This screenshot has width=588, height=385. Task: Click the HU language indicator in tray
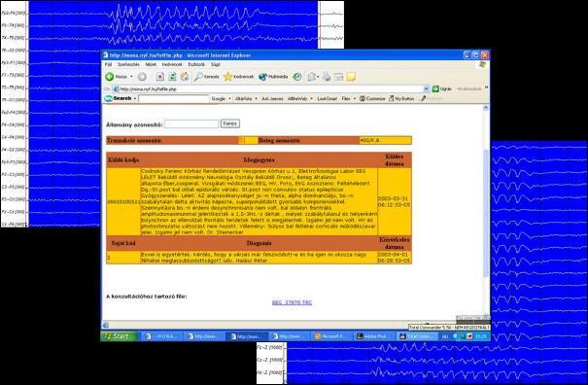[445, 336]
